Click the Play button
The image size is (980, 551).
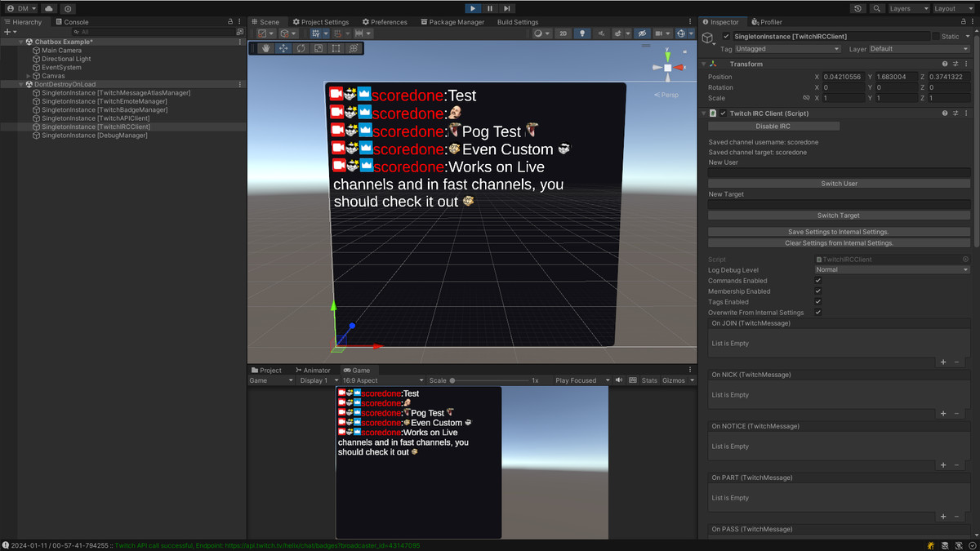[x=473, y=8]
